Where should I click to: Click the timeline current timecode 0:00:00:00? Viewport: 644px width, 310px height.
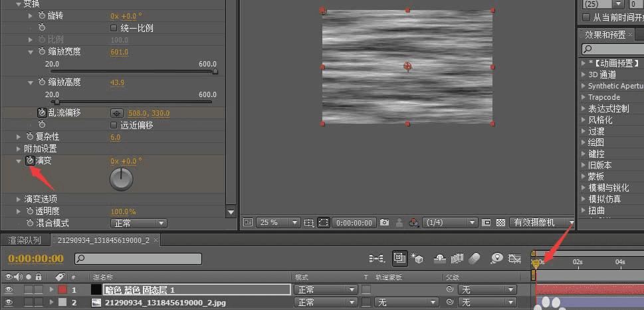[36, 259]
